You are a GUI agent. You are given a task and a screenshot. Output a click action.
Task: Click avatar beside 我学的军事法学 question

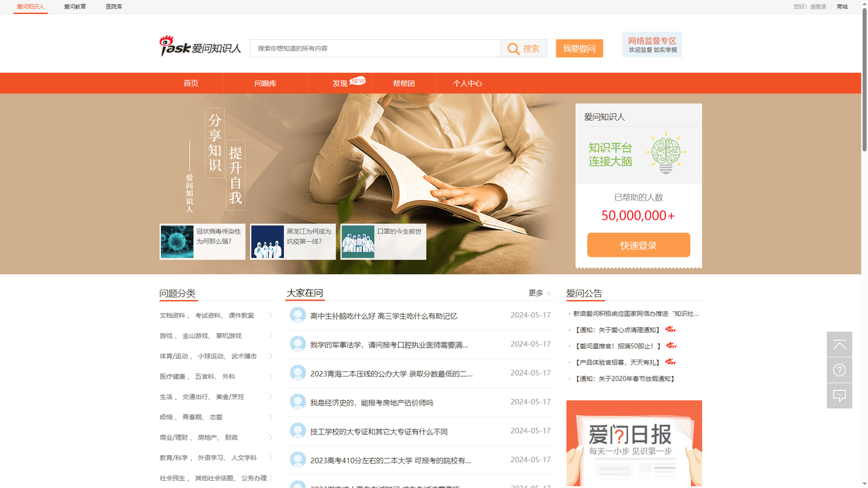coord(298,344)
